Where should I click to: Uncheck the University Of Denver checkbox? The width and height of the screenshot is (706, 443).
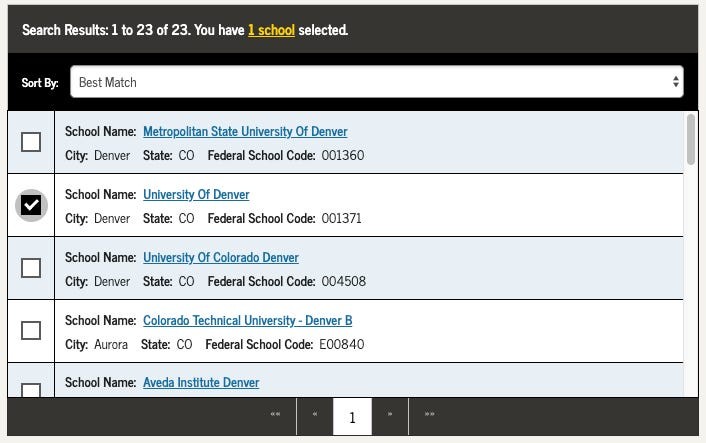[31, 205]
